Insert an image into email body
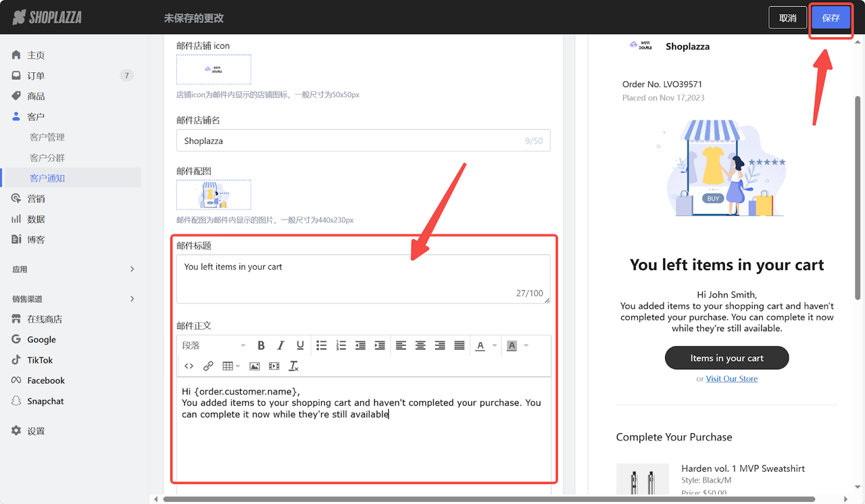The width and height of the screenshot is (865, 504). pos(255,366)
